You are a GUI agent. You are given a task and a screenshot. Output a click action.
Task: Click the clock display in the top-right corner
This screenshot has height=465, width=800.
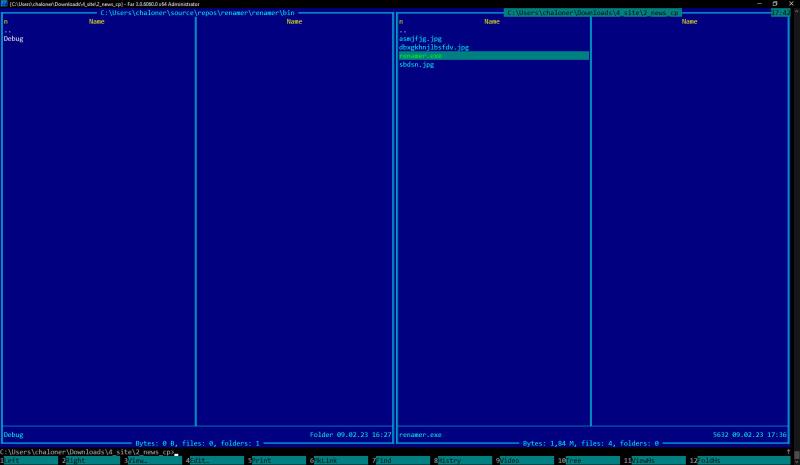(x=780, y=13)
